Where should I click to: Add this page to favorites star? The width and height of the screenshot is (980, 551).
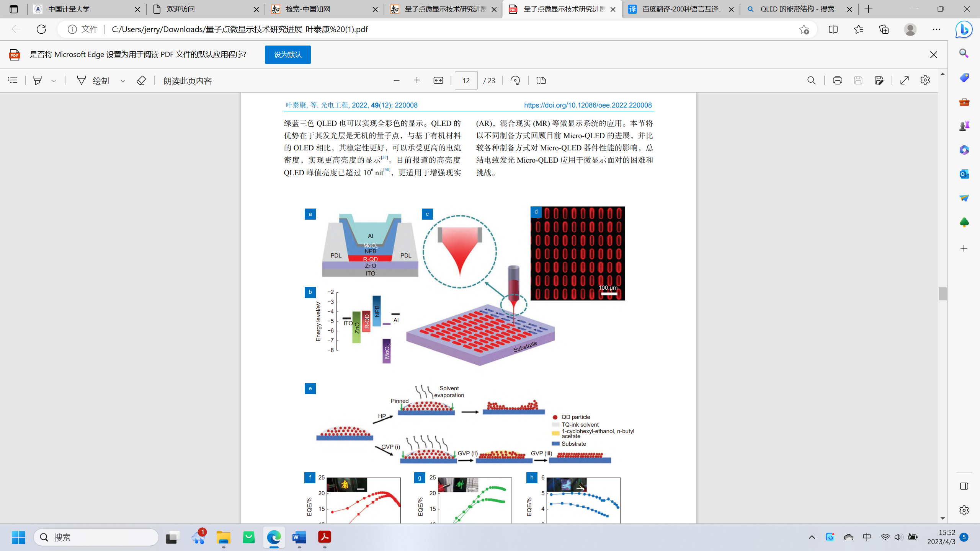tap(804, 29)
